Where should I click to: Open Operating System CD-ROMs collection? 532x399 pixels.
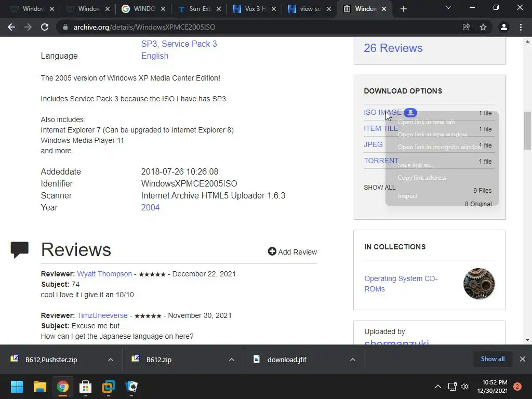click(401, 284)
